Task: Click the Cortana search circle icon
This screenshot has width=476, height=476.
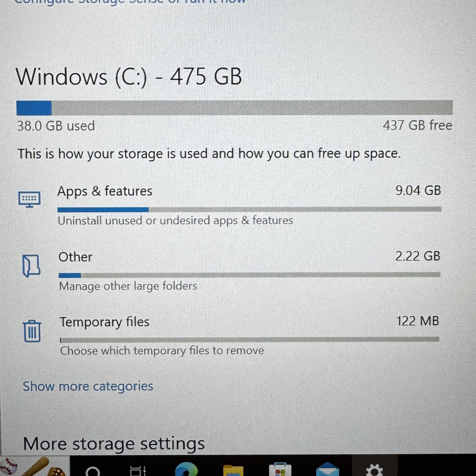Action: pos(93,471)
